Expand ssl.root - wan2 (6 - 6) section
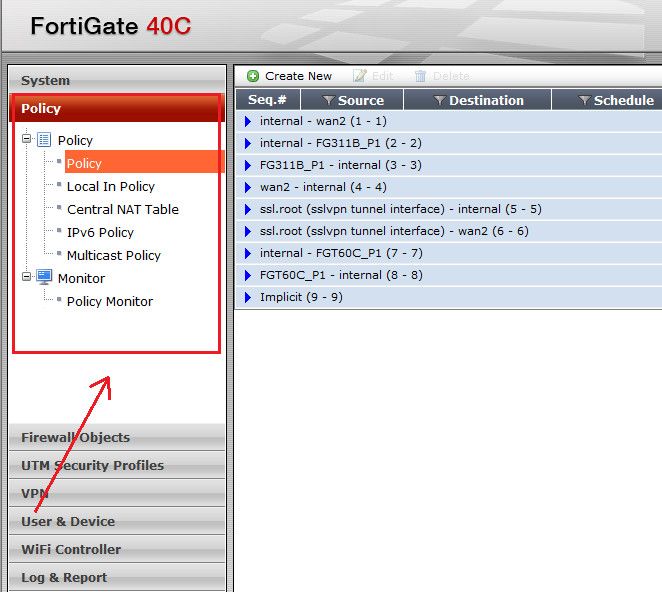This screenshot has height=592, width=662. 248,231
